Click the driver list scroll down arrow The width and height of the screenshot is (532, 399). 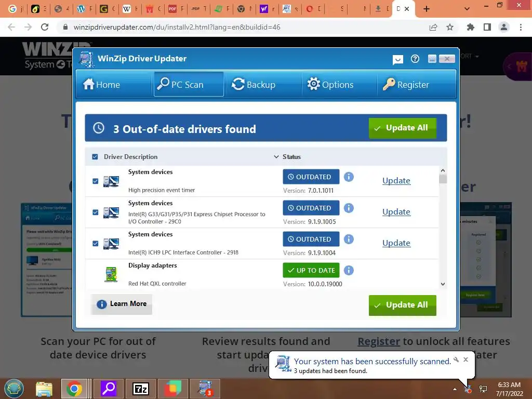coord(443,284)
